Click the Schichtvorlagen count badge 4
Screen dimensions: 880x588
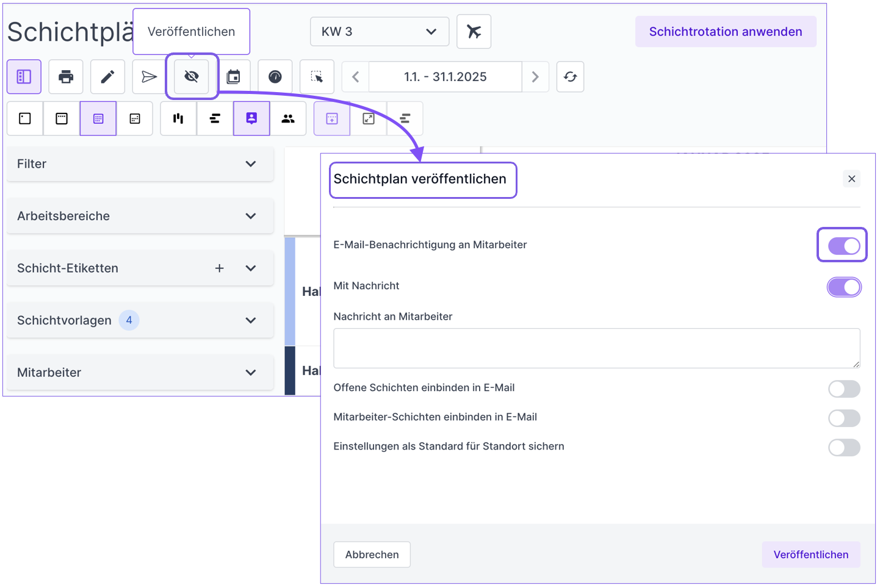coord(129,320)
